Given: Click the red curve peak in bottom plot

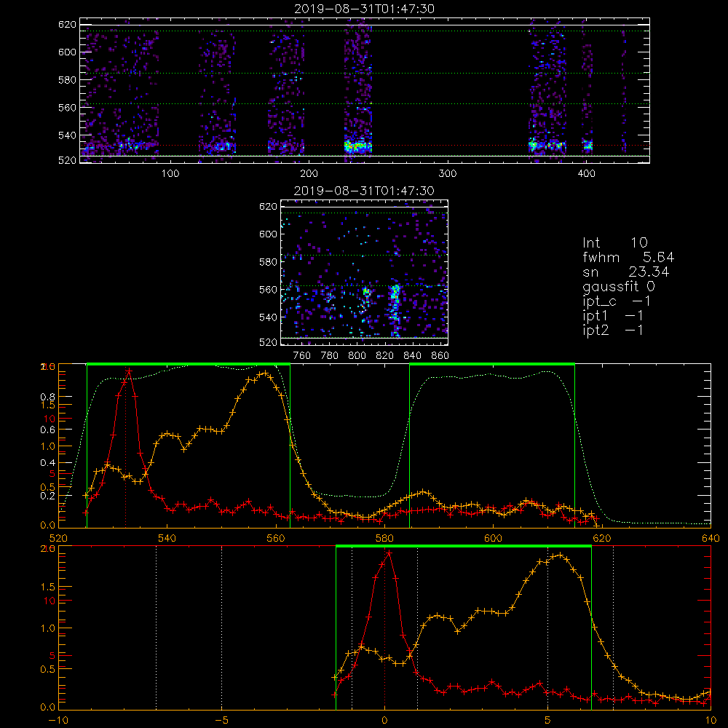Looking at the screenshot, I should click(389, 553).
